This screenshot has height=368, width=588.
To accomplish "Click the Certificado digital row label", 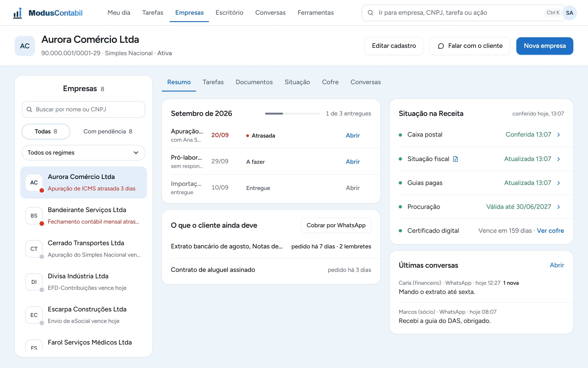I will (433, 230).
